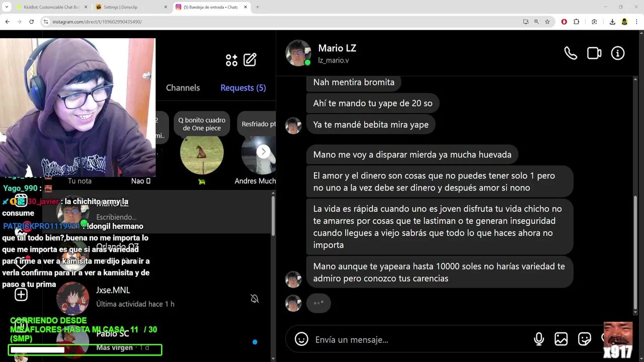Click the unread blue dot on Pablo SC
The width and height of the screenshot is (644, 362).
(x=255, y=342)
